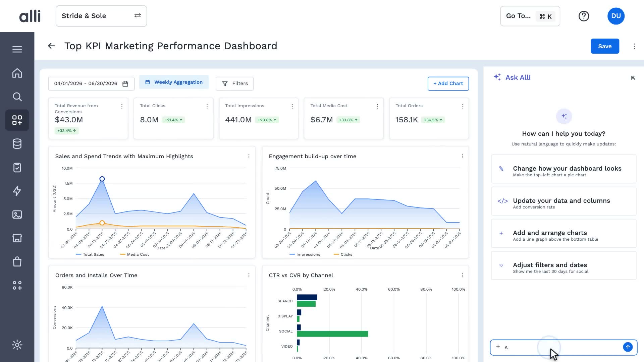Open options menu for Total Clicks card
This screenshot has height=362, width=644.
[x=207, y=107]
